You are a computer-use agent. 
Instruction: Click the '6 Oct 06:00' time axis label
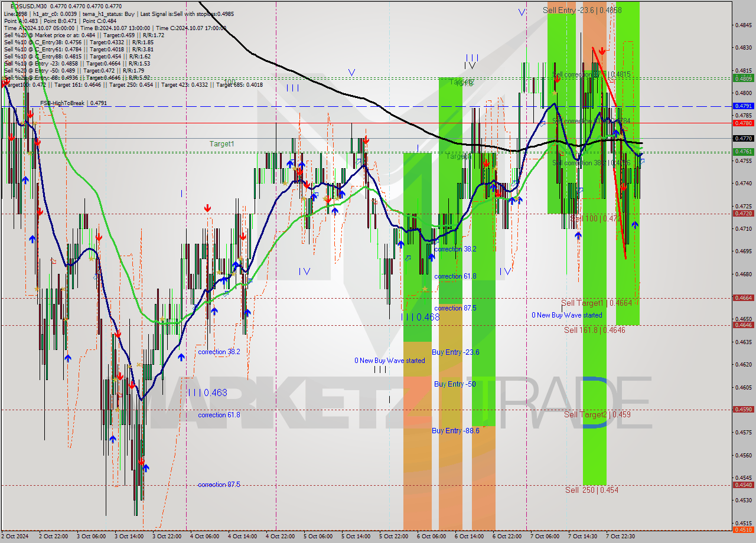coord(431,537)
